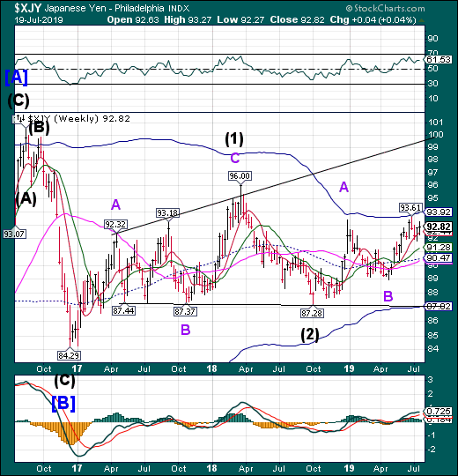This screenshot has width=458, height=476.
Task: Click the High 93.27 value
Action: [188, 20]
